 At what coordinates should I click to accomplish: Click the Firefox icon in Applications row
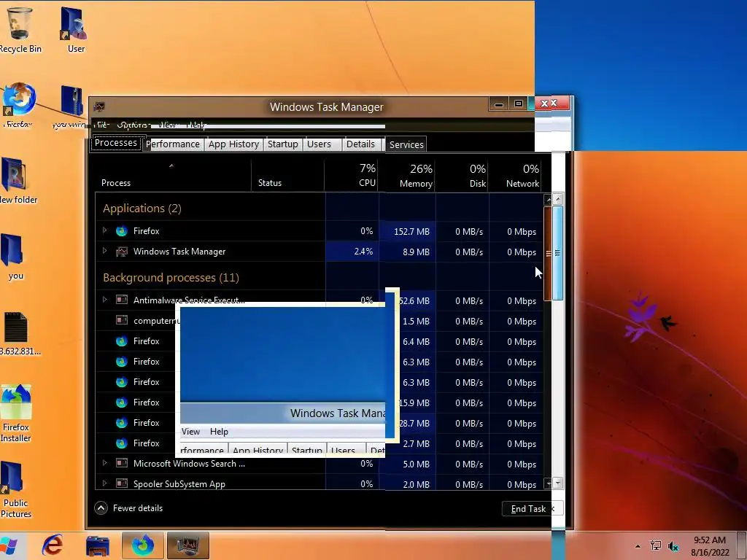point(122,231)
